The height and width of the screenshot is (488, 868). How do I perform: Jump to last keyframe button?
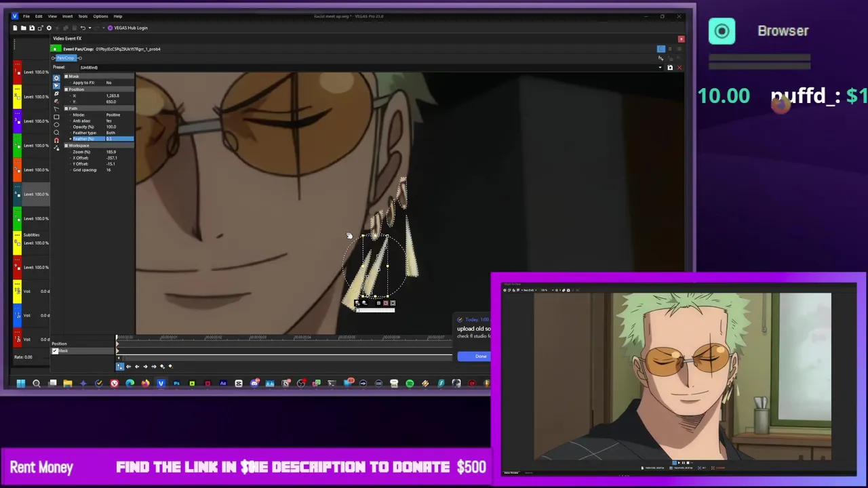[154, 367]
